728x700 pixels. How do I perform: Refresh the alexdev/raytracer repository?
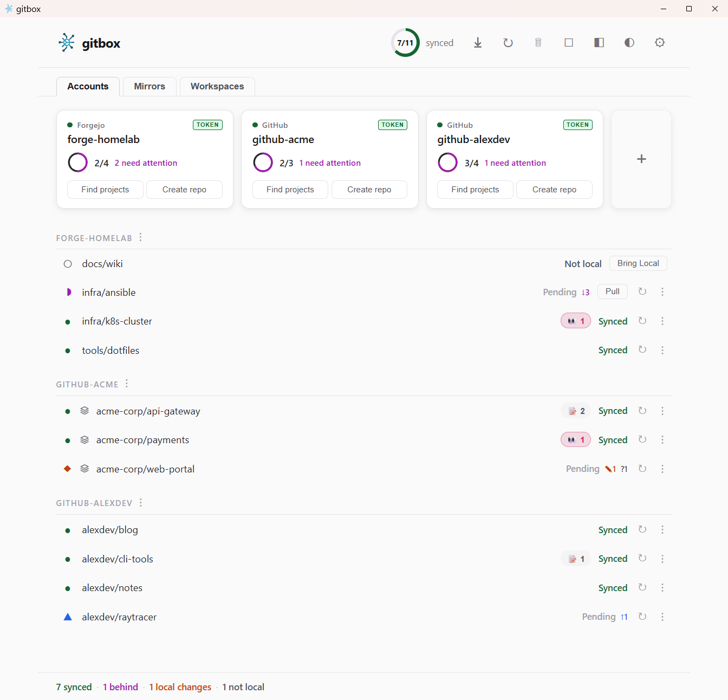pyautogui.click(x=642, y=617)
